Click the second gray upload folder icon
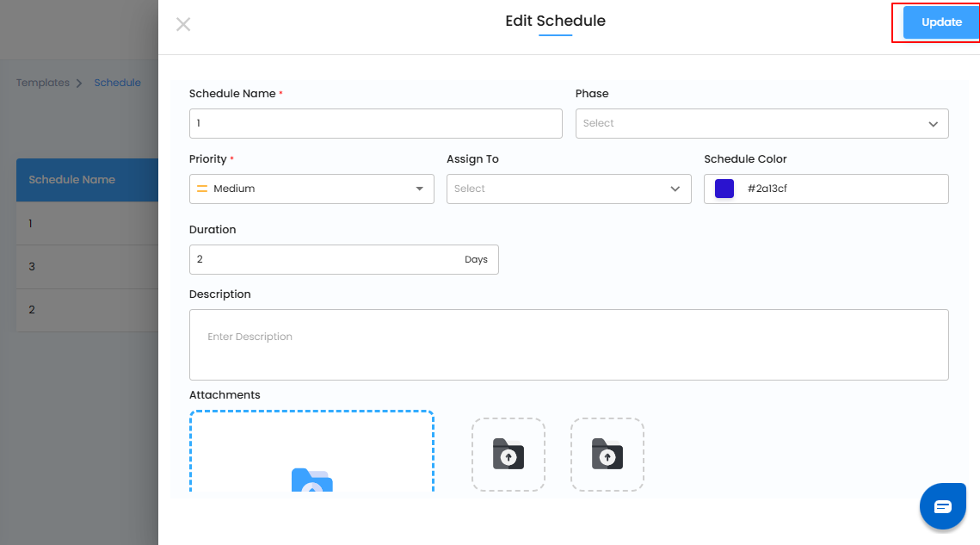 [x=607, y=455]
